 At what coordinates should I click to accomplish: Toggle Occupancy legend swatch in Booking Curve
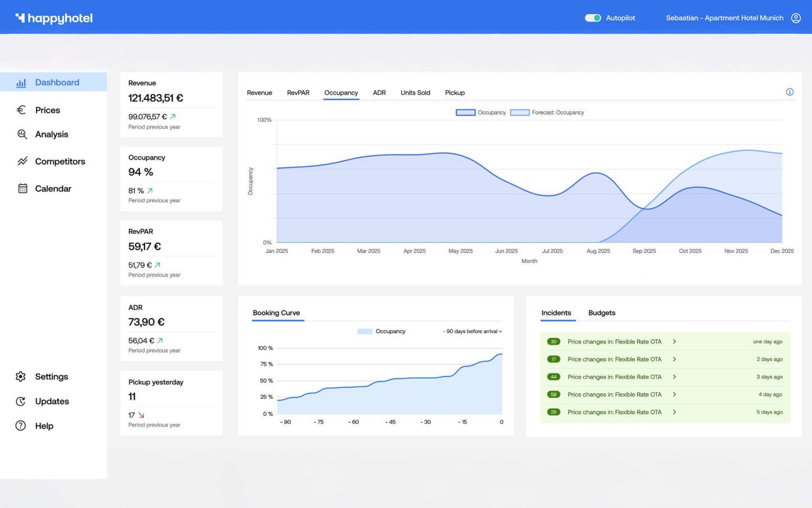tap(365, 332)
